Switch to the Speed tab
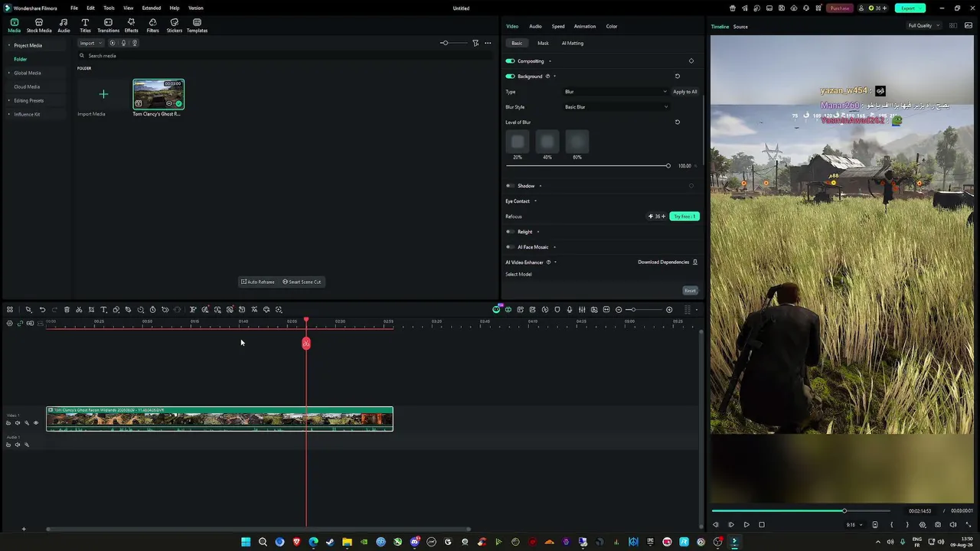 [x=558, y=26]
